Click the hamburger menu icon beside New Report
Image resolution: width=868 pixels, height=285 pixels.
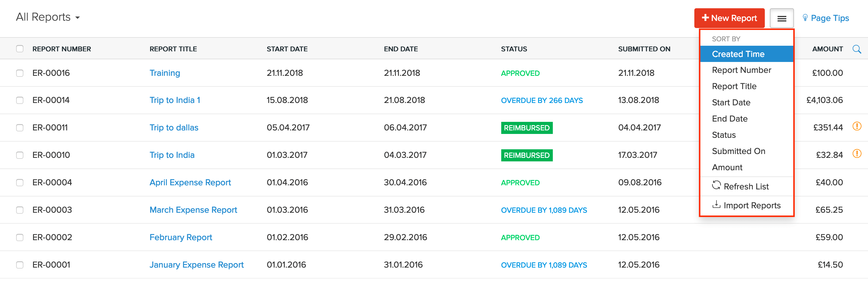click(x=782, y=18)
